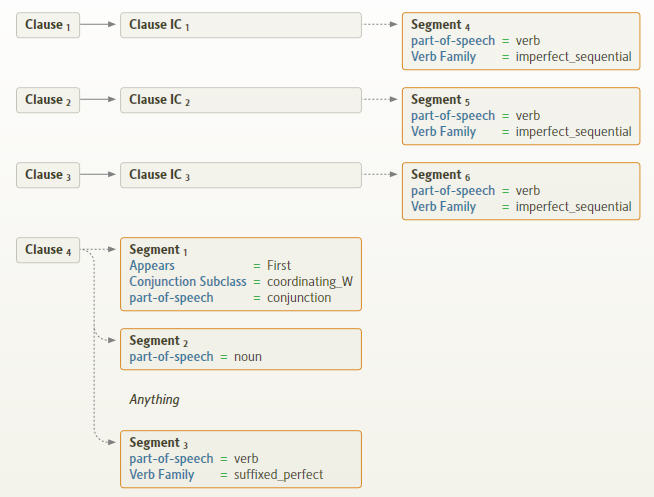Click the arrow between Clause 1 and Clause IC 1
The image size is (654, 497).
[x=96, y=25]
